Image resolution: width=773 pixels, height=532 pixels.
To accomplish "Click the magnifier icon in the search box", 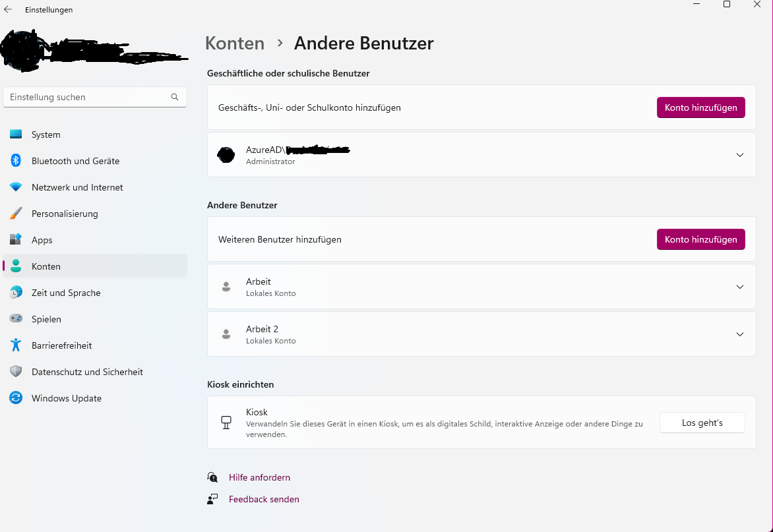I will 174,97.
